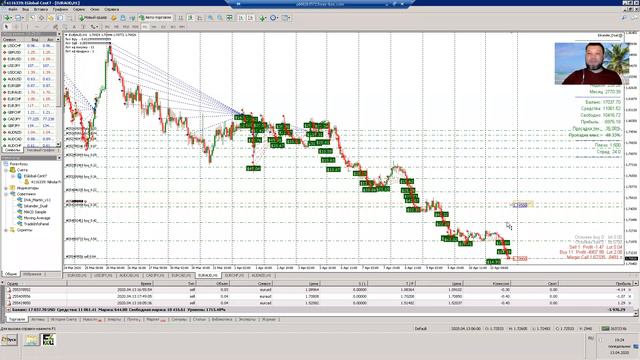Open the Графики menu
The width and height of the screenshot is (640, 360).
point(60,9)
